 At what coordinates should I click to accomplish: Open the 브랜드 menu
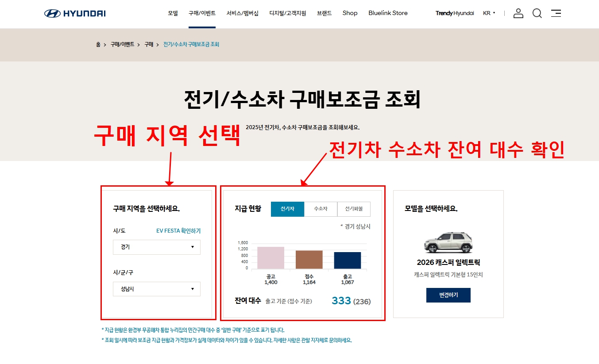(324, 13)
